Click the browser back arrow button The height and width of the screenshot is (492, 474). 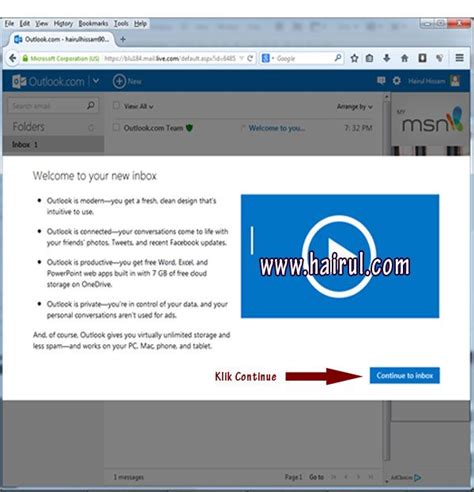[13, 58]
